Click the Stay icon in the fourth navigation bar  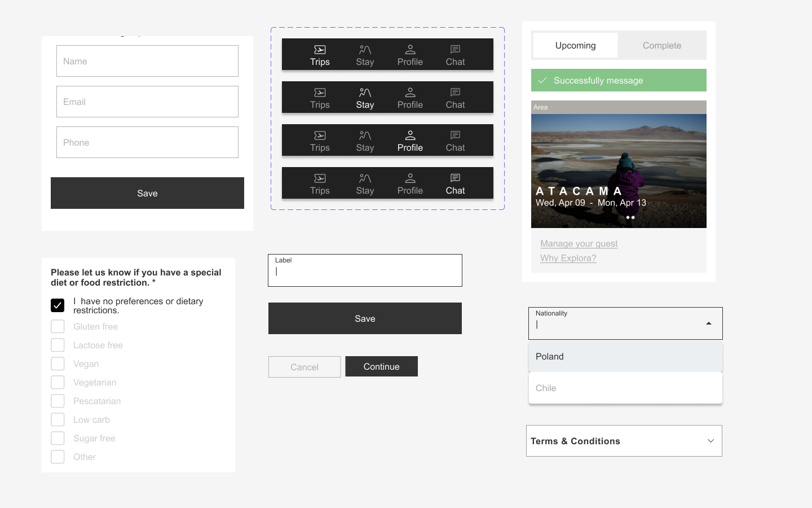pos(364,178)
